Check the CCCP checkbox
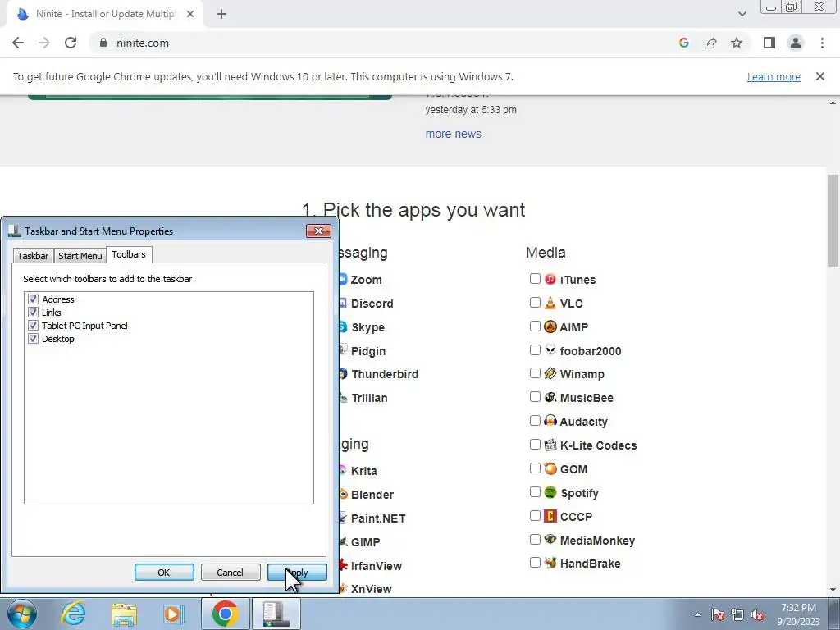840x630 pixels. pos(535,515)
